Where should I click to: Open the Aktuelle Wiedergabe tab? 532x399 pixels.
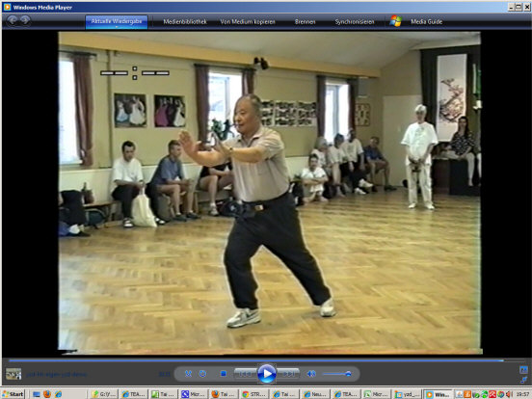117,21
